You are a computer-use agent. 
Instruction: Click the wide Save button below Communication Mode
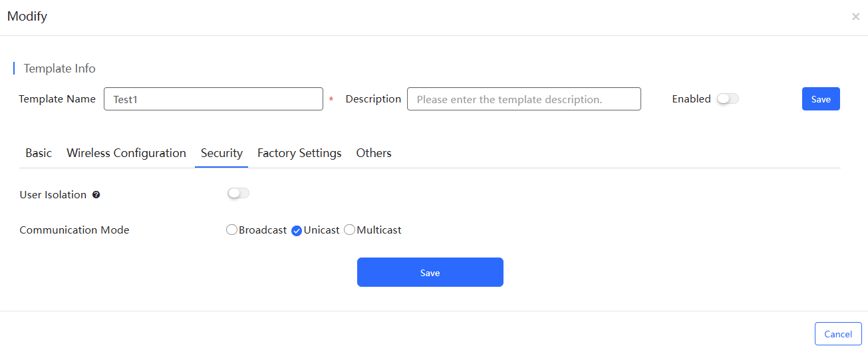[x=430, y=272]
